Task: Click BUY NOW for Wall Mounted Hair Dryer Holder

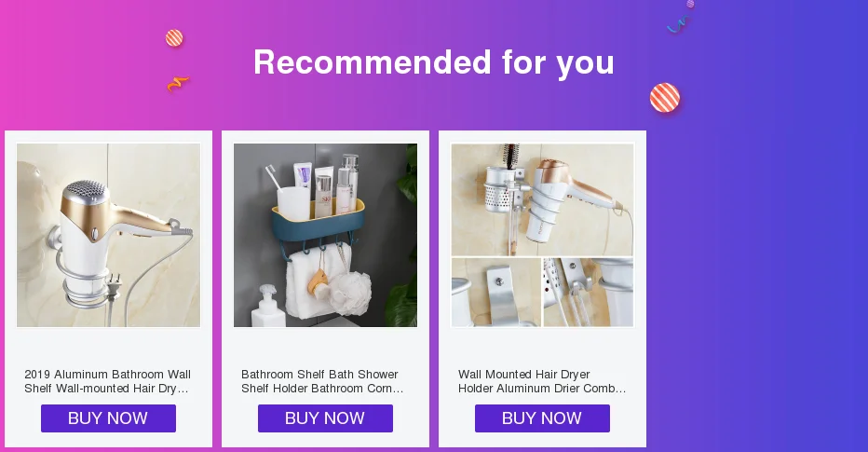Action: 542,418
